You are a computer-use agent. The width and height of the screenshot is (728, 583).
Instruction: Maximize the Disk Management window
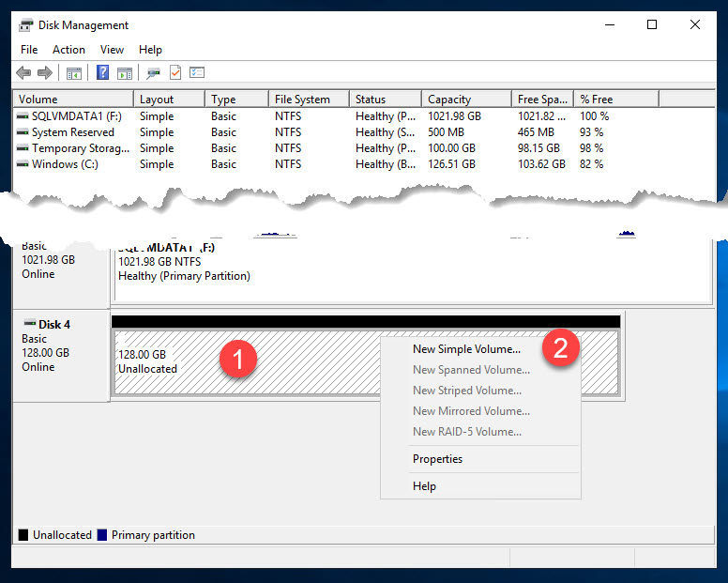click(652, 24)
